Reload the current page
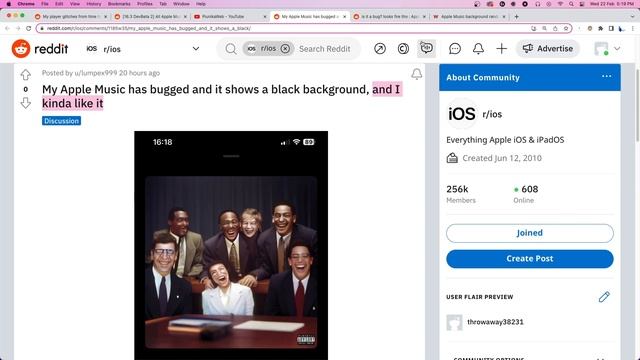 pos(28,28)
